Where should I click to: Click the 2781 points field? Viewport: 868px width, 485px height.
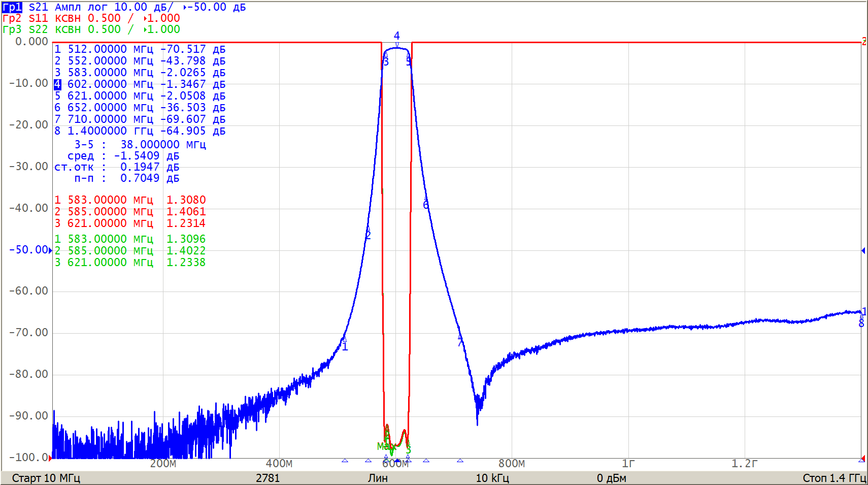coord(268,478)
